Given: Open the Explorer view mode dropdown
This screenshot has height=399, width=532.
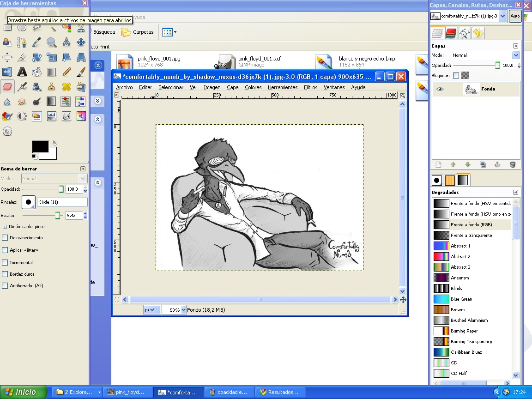Looking at the screenshot, I should pyautogui.click(x=169, y=32).
